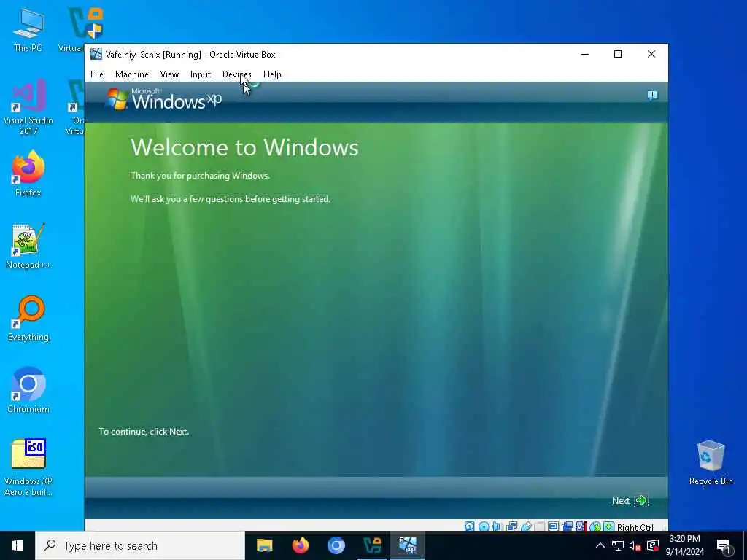
Task: Open the Windows Start menu
Action: point(18,545)
